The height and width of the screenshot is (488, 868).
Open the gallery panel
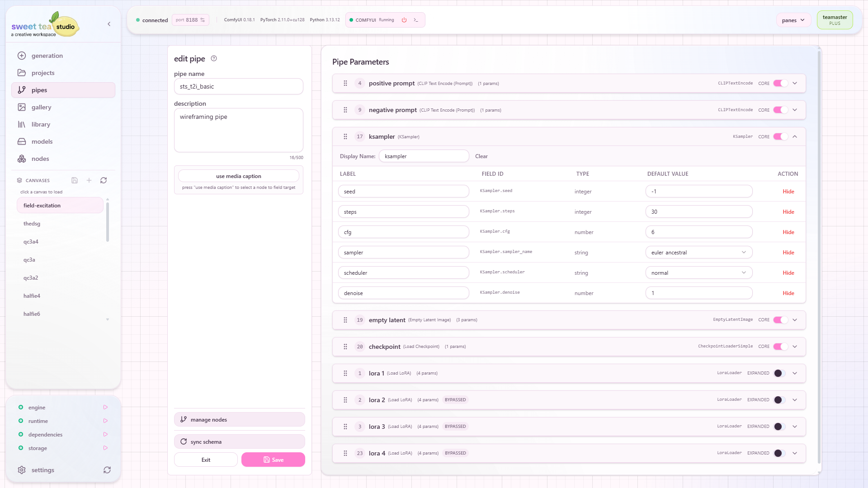point(41,107)
